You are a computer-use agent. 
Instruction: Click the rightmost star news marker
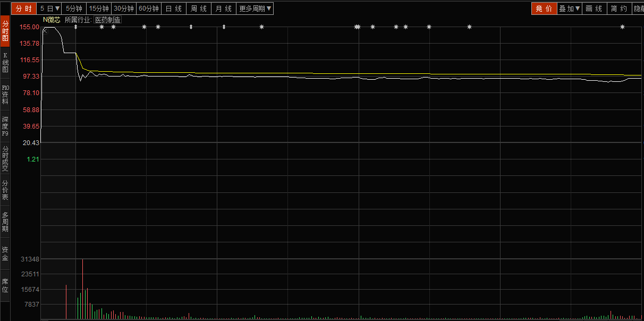(x=622, y=27)
